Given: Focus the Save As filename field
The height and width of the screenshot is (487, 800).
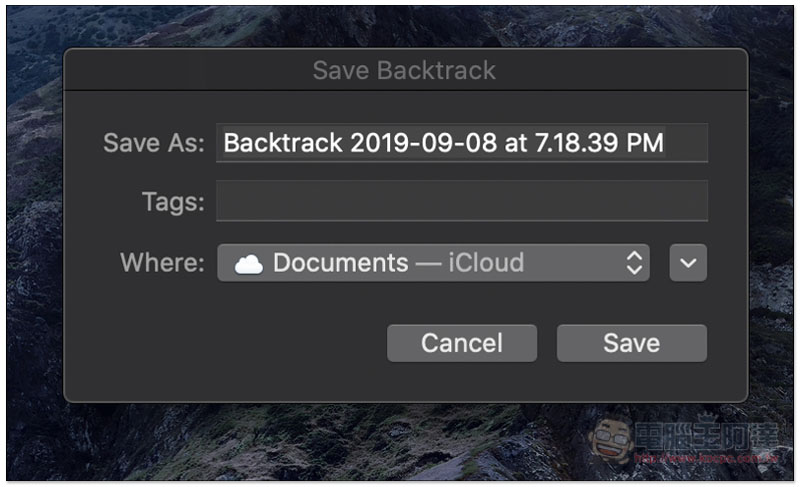Looking at the screenshot, I should [462, 143].
